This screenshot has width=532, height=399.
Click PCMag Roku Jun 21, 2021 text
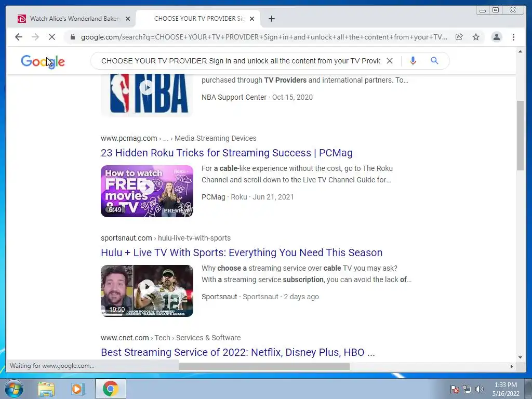point(248,197)
